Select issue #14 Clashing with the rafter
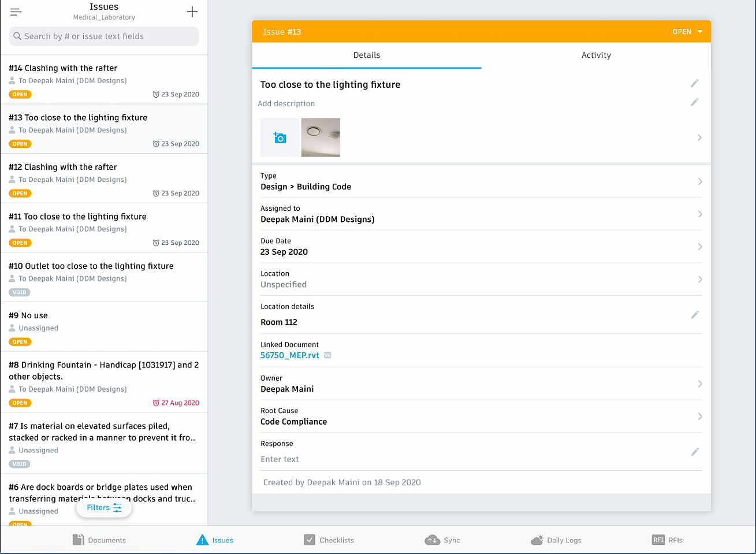This screenshot has height=554, width=756. pos(104,80)
